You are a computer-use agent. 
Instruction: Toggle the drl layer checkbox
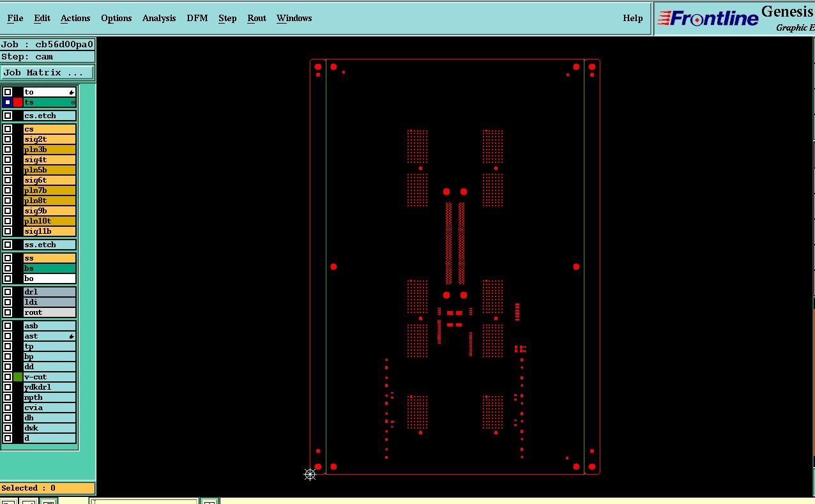click(x=8, y=292)
